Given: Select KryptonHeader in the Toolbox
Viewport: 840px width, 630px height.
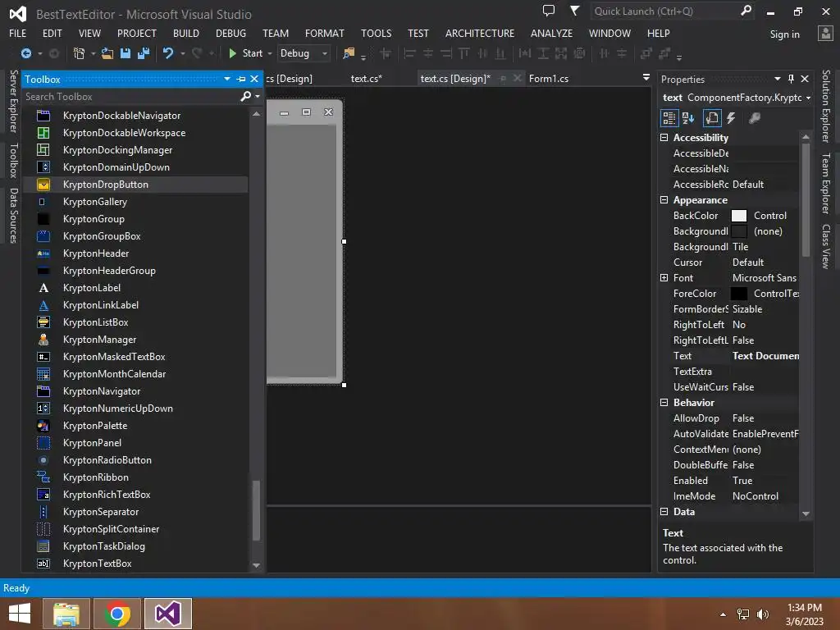Looking at the screenshot, I should (x=135, y=253).
